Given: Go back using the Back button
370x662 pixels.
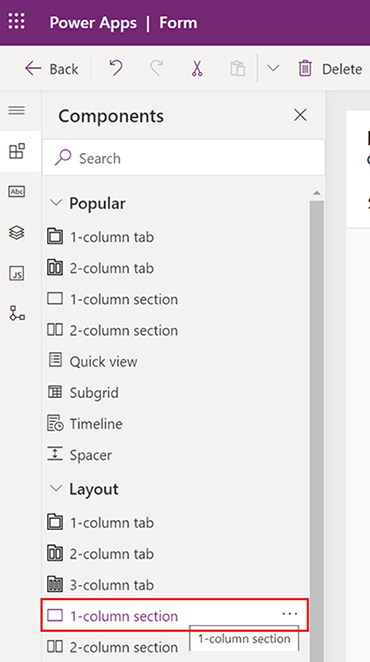Looking at the screenshot, I should [52, 69].
